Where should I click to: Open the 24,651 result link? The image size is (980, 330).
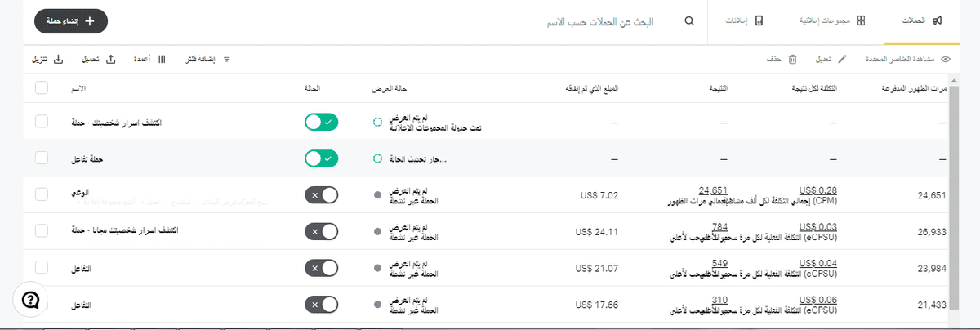pos(713,190)
